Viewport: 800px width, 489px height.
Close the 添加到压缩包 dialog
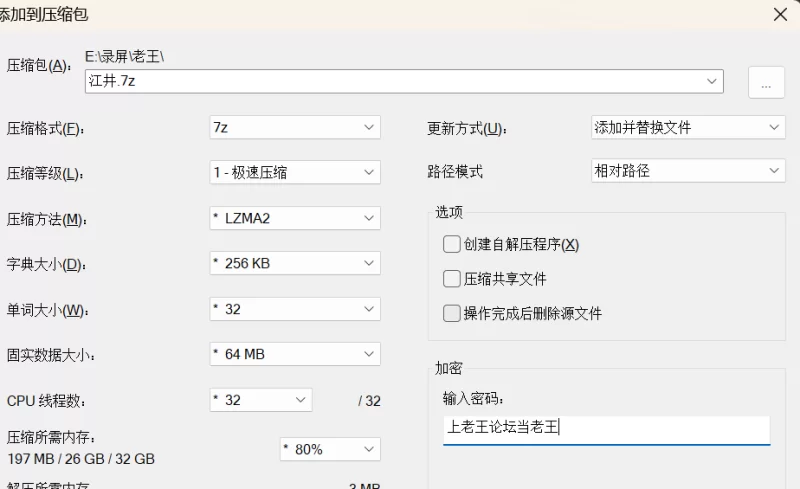(780, 14)
